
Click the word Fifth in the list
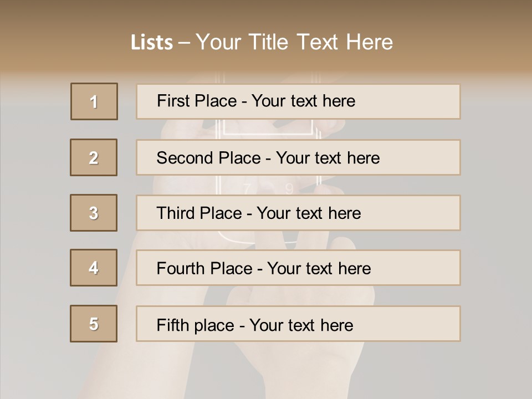pyautogui.click(x=172, y=325)
